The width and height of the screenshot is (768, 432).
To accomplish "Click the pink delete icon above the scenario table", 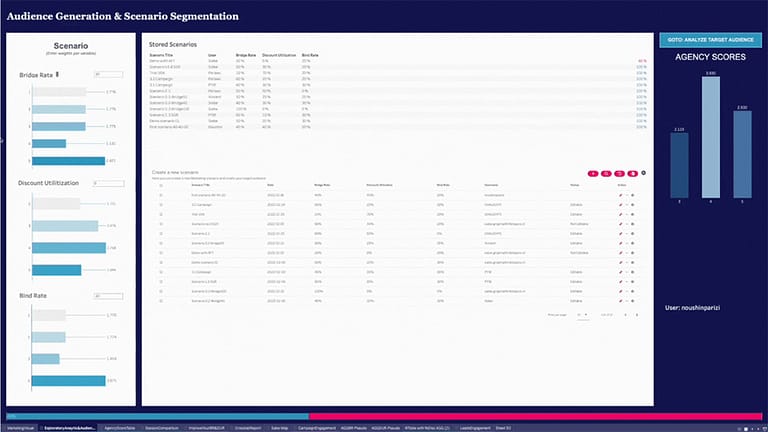I will pos(631,173).
